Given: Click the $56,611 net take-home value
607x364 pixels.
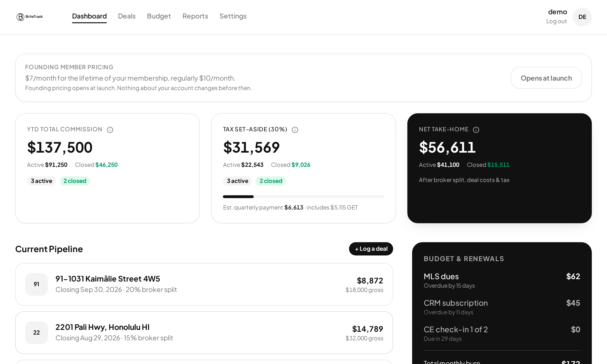Looking at the screenshot, I should 447,147.
